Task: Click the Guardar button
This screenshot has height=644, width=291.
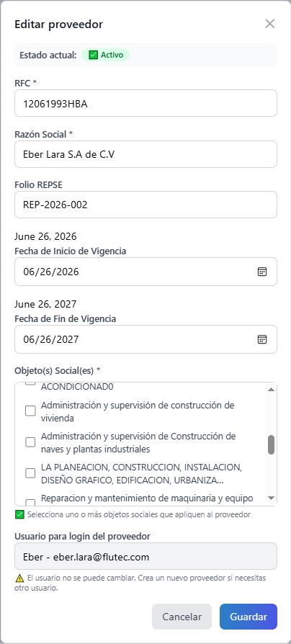Action: coord(249,617)
